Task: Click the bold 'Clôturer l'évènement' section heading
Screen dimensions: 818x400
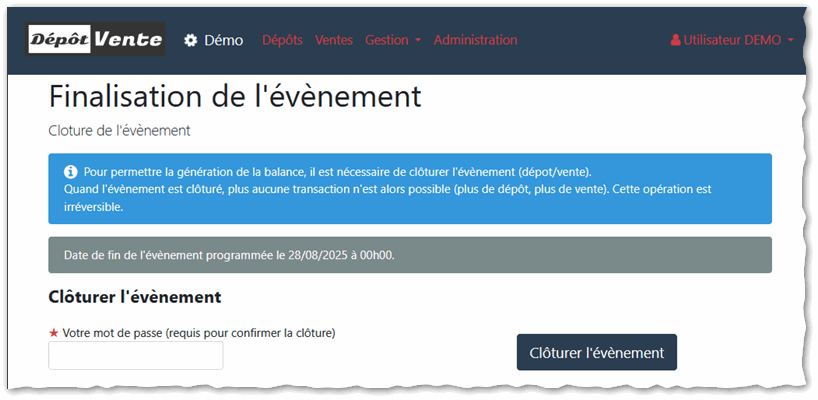Action: pos(134,297)
